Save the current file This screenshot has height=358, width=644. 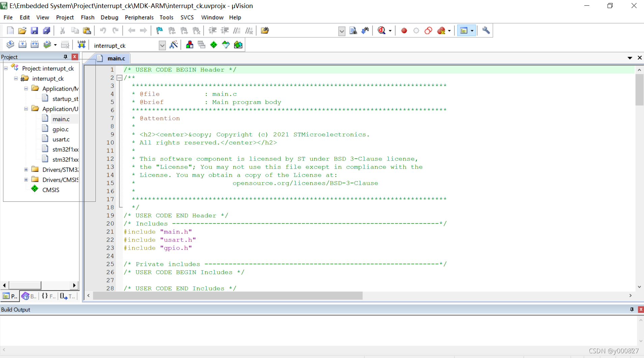click(34, 31)
